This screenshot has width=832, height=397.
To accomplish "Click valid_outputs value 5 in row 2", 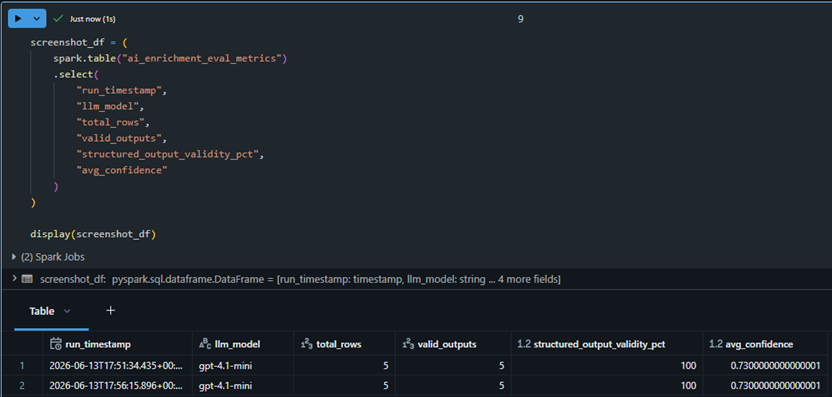I will click(x=453, y=386).
